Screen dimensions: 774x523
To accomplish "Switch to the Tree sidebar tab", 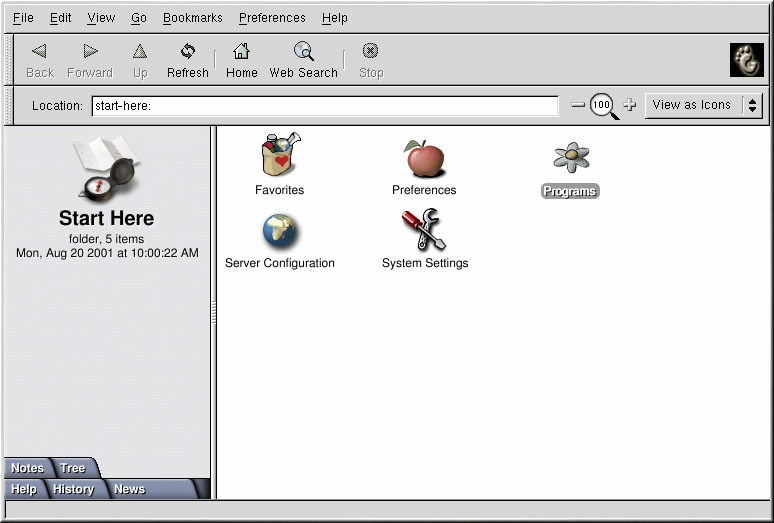I will (x=73, y=468).
